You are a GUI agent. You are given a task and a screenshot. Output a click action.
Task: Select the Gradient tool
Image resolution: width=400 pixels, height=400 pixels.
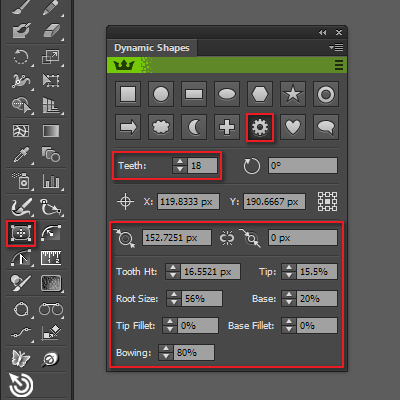coord(51,131)
